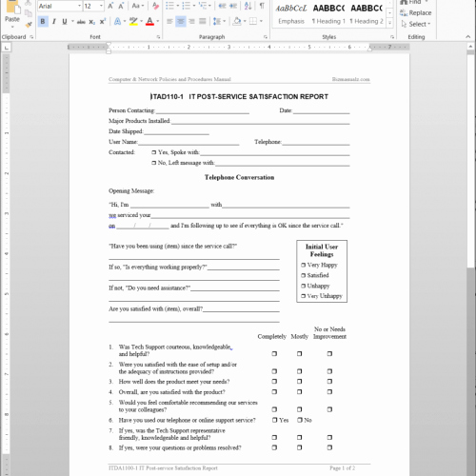Toggle Bold formatting
476x476 pixels.
click(x=43, y=22)
